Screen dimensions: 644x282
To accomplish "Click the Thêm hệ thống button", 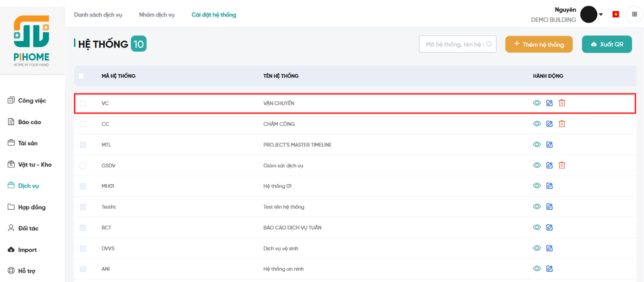I will click(x=539, y=44).
